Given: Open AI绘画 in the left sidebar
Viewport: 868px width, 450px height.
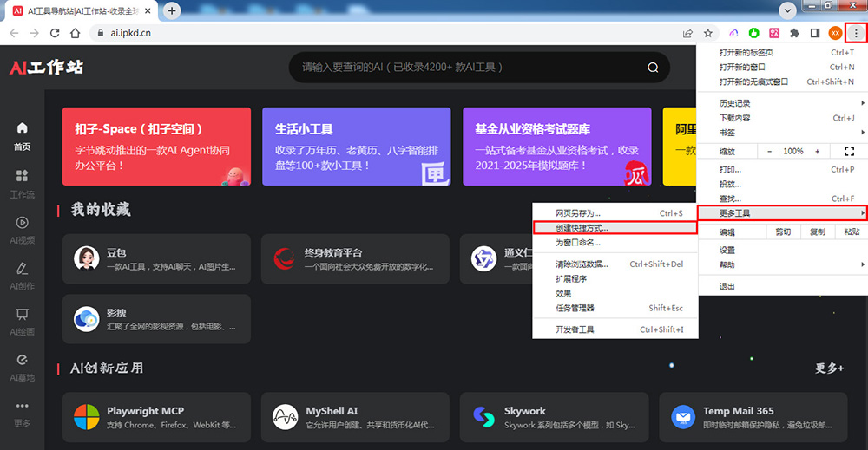Looking at the screenshot, I should point(23,322).
